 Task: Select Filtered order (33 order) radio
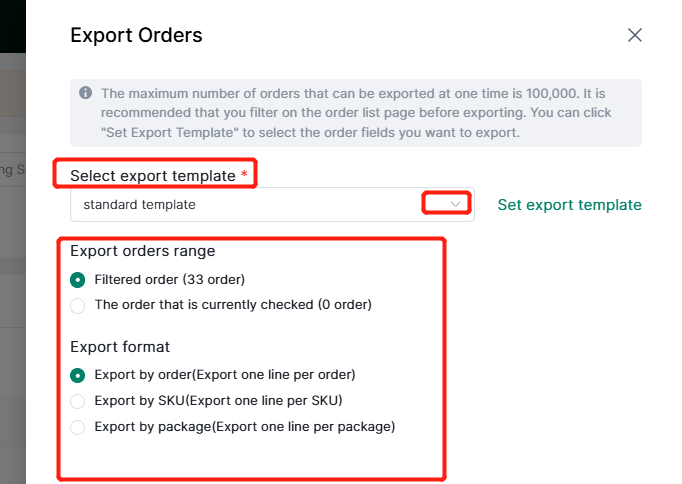pos(77,280)
